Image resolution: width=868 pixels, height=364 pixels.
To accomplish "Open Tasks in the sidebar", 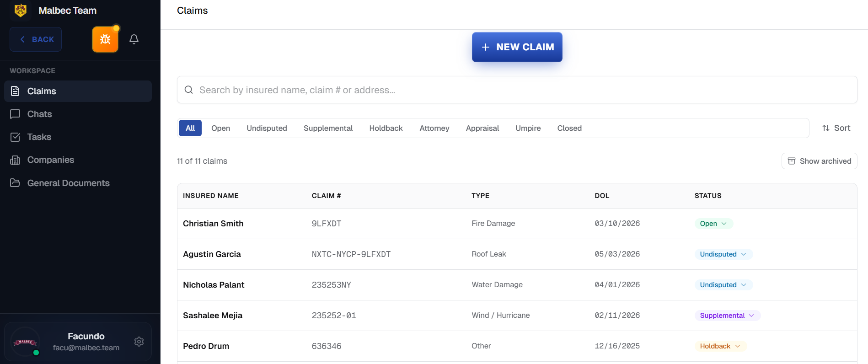I will point(78,137).
